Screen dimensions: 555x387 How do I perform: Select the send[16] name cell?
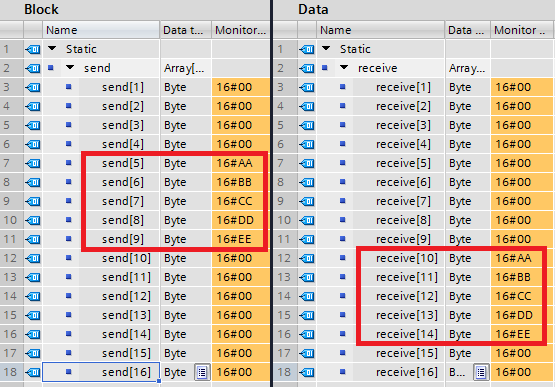[x=101, y=372]
